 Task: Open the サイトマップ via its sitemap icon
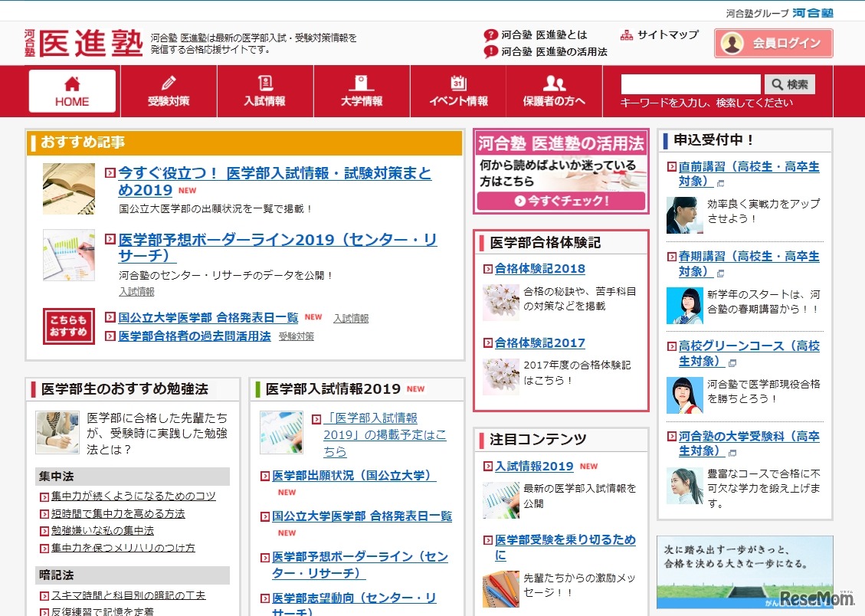pyautogui.click(x=627, y=34)
